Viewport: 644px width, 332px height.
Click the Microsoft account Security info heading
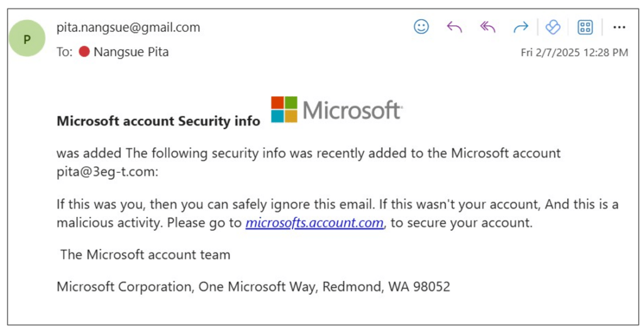pyautogui.click(x=158, y=121)
